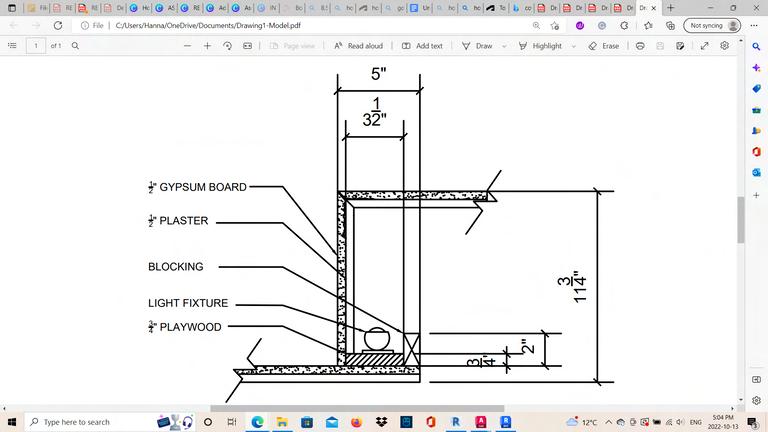Click the page number input box
768x432 pixels.
36,46
